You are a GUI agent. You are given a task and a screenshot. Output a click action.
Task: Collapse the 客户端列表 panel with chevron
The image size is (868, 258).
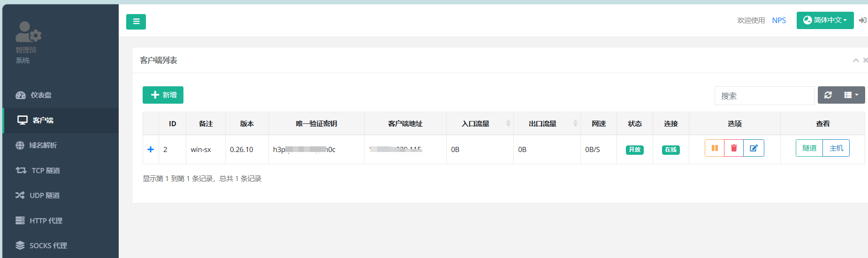[x=856, y=60]
